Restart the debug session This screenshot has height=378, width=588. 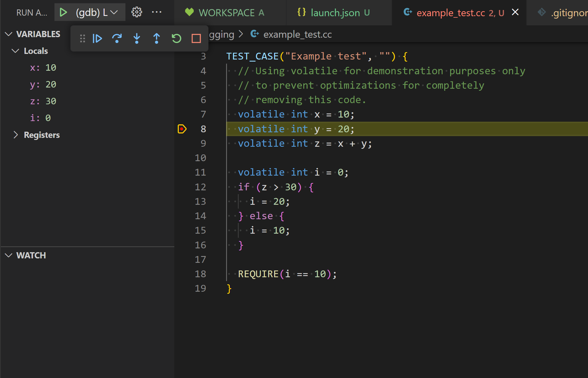coord(176,39)
